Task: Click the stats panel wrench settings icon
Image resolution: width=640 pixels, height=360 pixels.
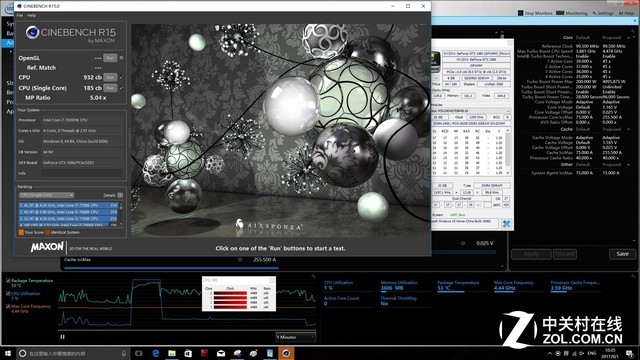Action: click(x=633, y=276)
